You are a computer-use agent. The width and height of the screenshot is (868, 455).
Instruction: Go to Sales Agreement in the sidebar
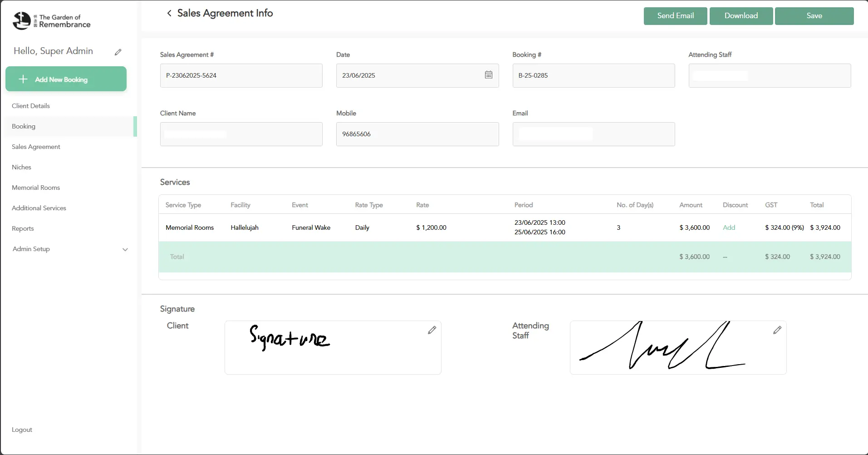point(36,147)
